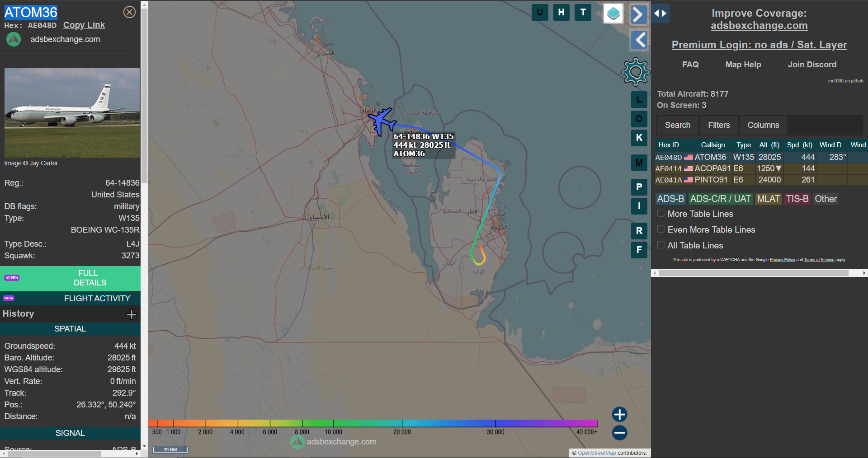Open the aircraft photo thumbnail
The image size is (868, 458).
click(72, 112)
